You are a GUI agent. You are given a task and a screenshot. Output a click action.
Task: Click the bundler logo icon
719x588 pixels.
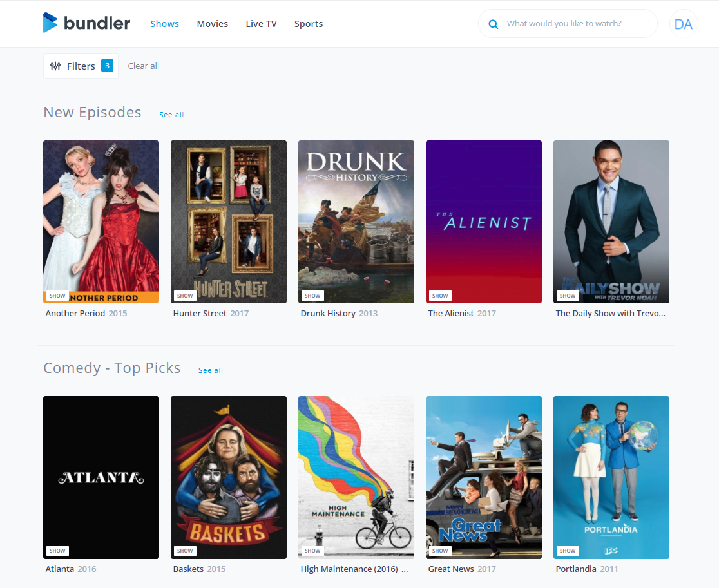click(50, 23)
